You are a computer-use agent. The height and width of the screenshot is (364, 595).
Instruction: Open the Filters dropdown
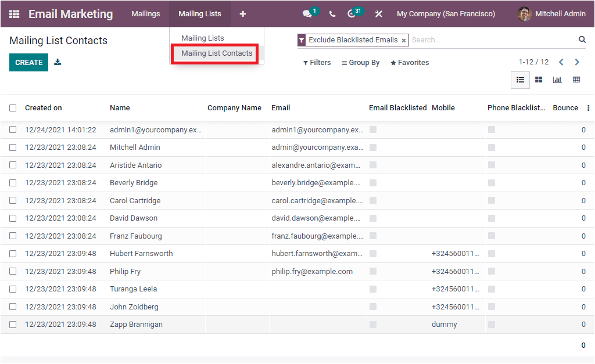(x=317, y=62)
